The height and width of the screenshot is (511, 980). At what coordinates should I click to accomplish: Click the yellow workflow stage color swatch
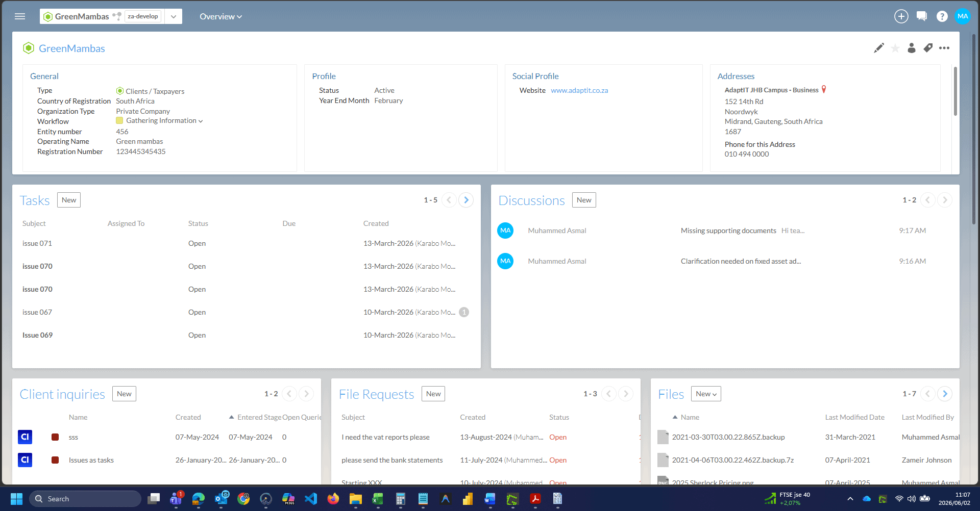[x=119, y=121]
